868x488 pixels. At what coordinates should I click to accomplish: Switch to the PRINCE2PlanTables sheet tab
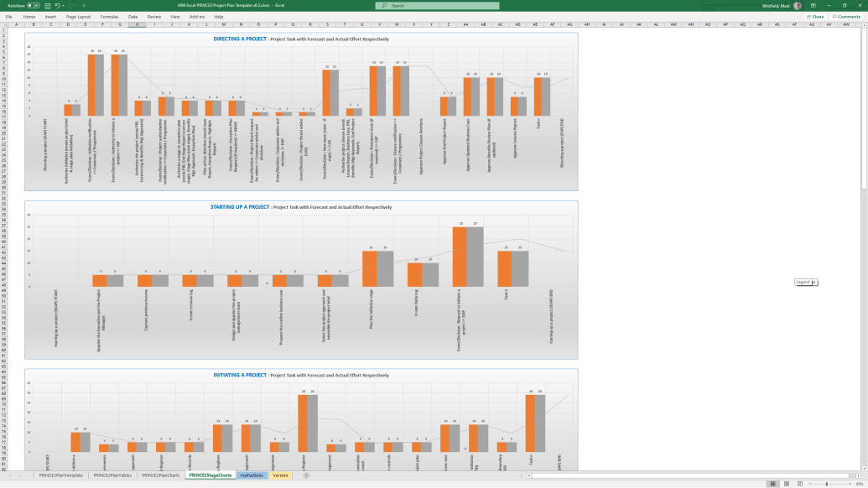112,475
